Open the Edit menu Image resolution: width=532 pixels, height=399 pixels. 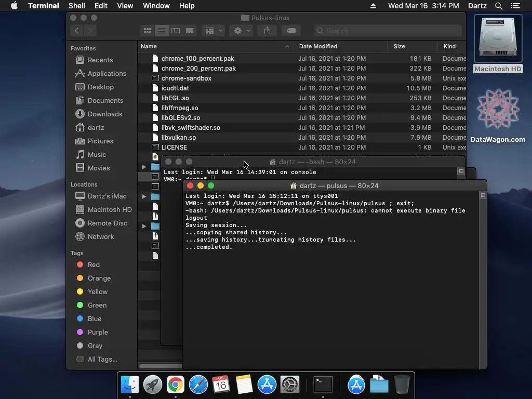(101, 6)
